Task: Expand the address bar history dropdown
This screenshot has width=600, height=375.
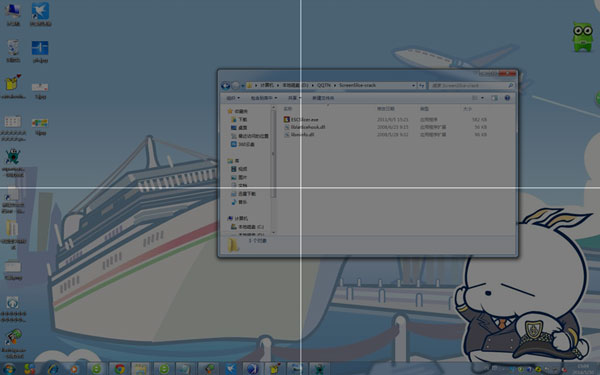Action: [413, 85]
